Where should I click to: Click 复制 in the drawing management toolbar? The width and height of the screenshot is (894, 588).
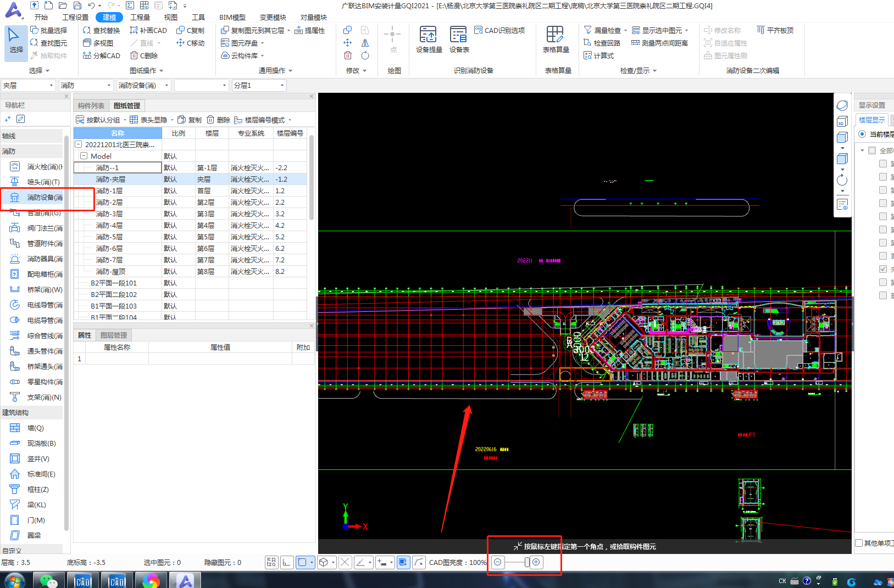pos(190,120)
